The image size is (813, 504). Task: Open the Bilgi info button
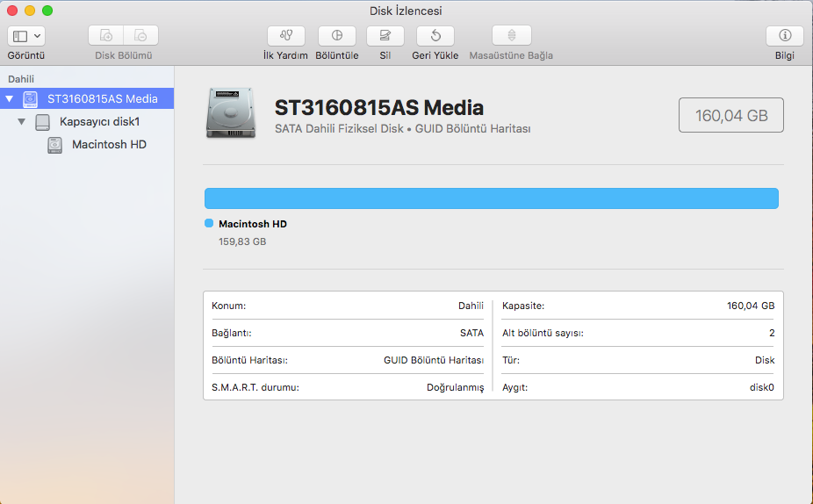coord(784,36)
